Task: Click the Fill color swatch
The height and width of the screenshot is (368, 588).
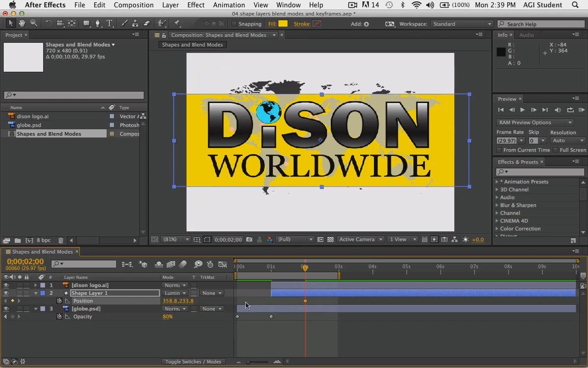Action: [283, 24]
